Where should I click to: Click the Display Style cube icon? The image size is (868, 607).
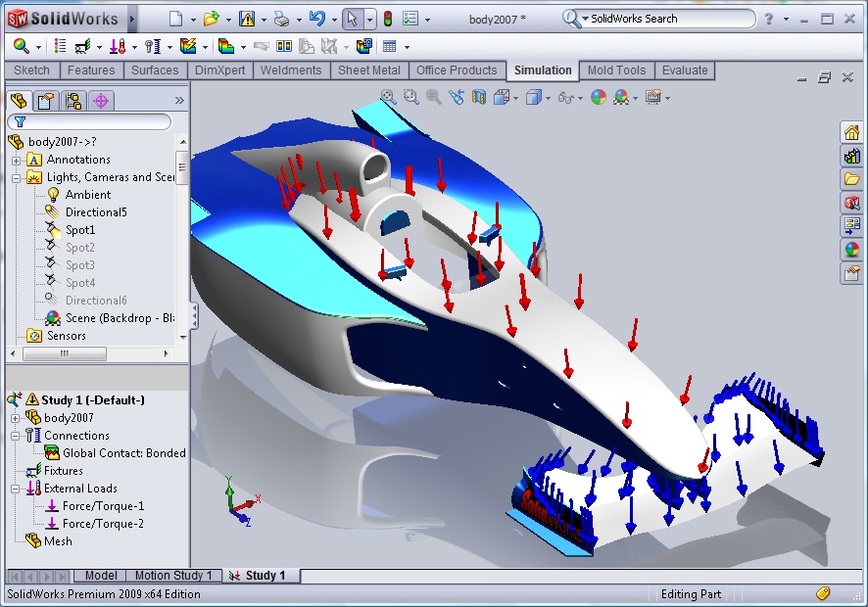(x=533, y=98)
